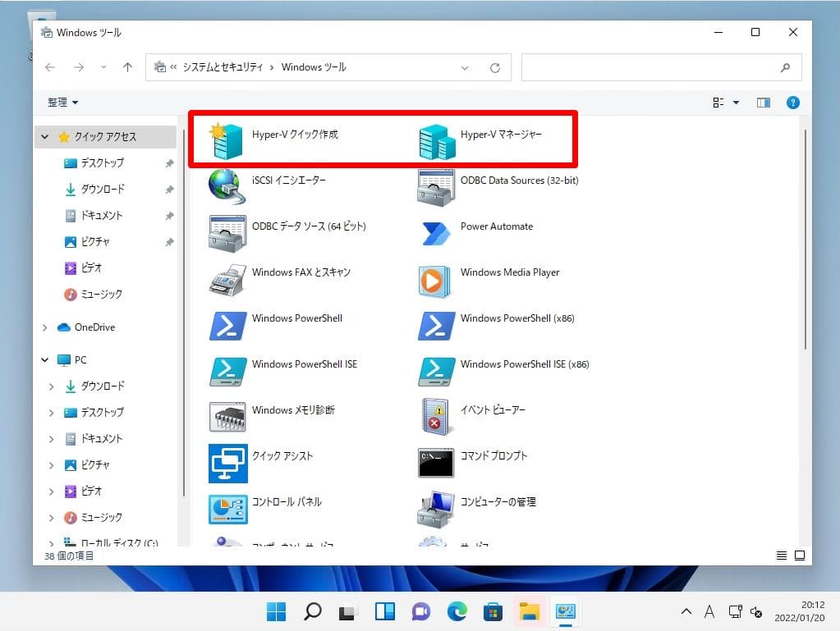Screen dimensions: 840x631
Task: Focus the Explorer search box
Action: [662, 67]
